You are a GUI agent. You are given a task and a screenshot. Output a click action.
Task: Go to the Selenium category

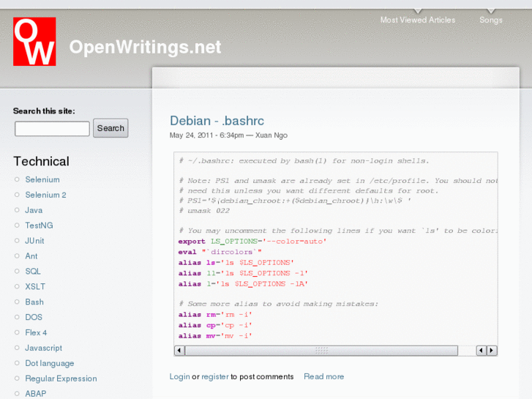[42, 179]
